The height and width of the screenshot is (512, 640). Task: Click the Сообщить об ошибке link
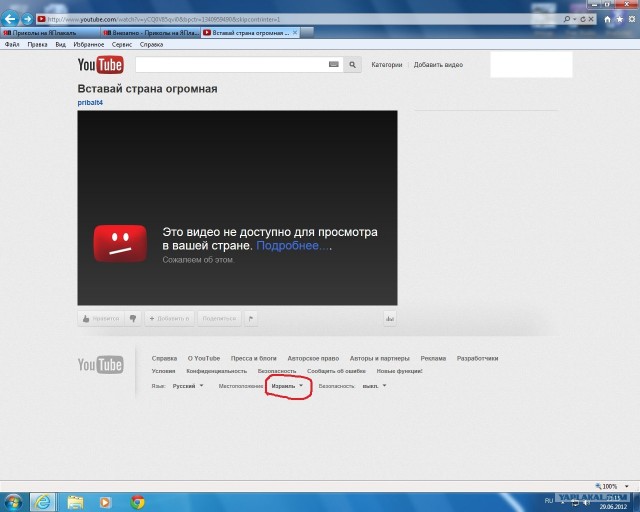[336, 371]
